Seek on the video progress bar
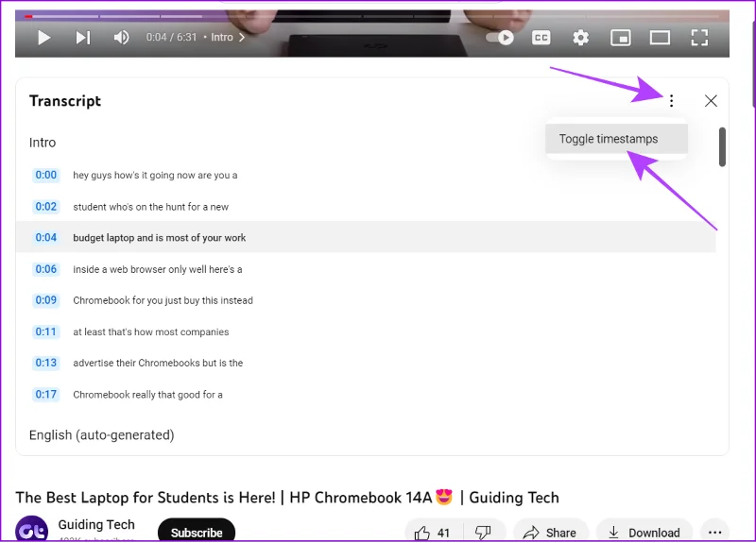This screenshot has width=756, height=543. tap(371, 16)
